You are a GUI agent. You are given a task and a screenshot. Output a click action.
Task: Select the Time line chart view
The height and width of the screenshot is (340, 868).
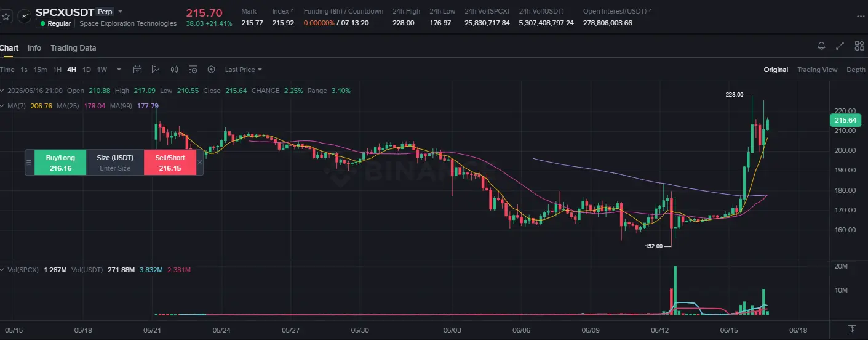pos(7,70)
